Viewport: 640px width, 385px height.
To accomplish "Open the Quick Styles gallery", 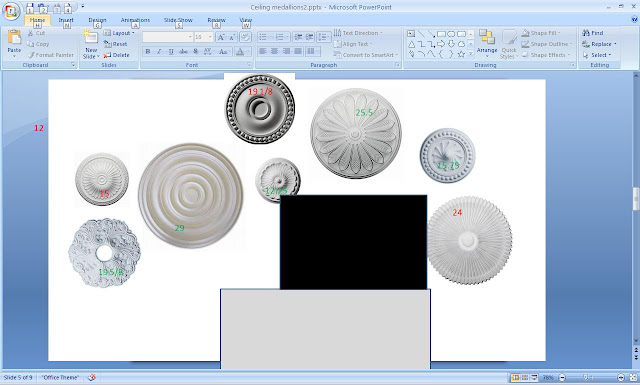I will [509, 44].
